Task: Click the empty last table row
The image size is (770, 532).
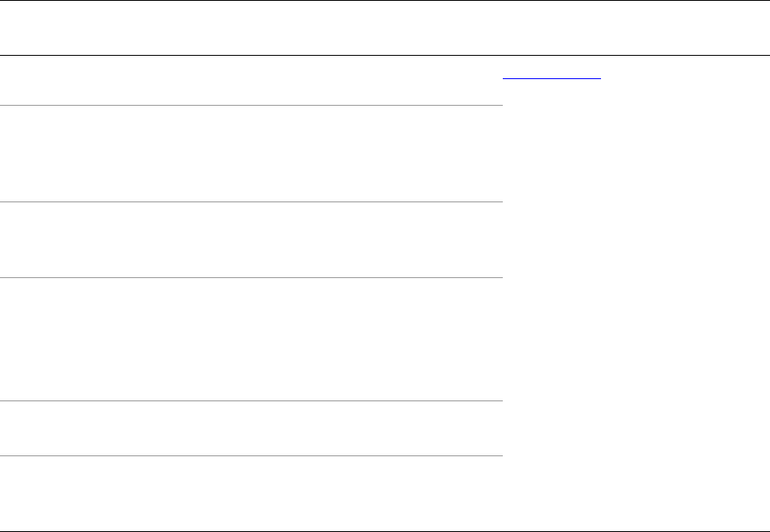Action: tap(250, 493)
